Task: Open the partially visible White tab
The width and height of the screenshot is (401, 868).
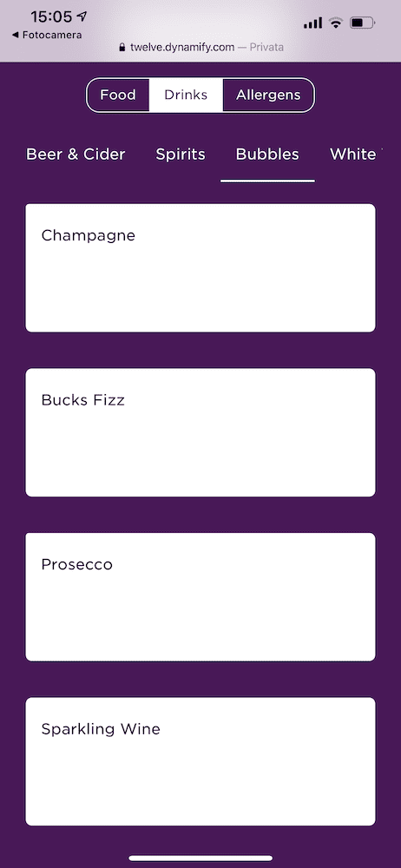Action: click(x=354, y=155)
